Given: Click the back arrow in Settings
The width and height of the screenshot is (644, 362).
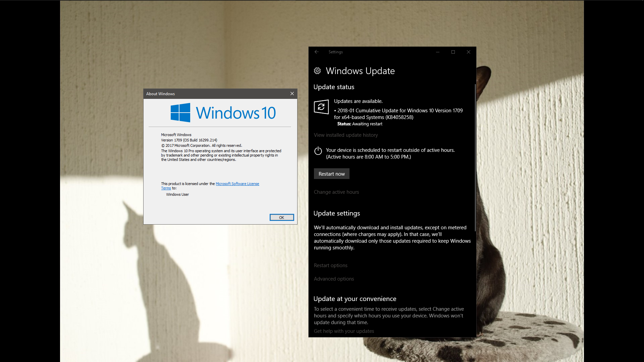Looking at the screenshot, I should coord(316,52).
